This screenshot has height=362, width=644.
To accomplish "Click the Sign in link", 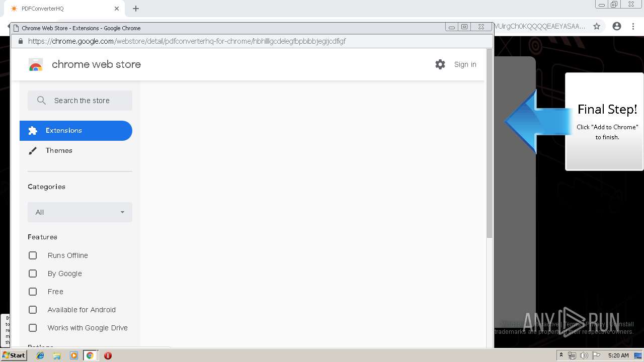I will click(465, 64).
